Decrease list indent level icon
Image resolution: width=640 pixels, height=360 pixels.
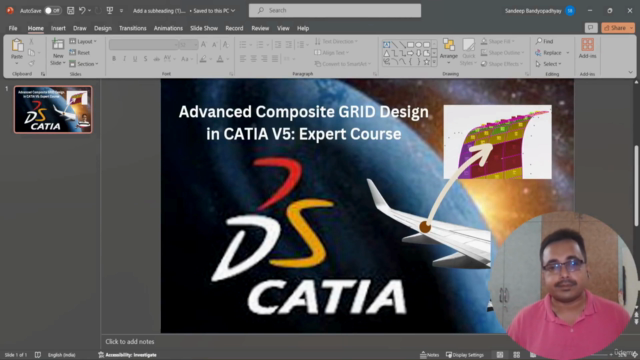click(278, 44)
